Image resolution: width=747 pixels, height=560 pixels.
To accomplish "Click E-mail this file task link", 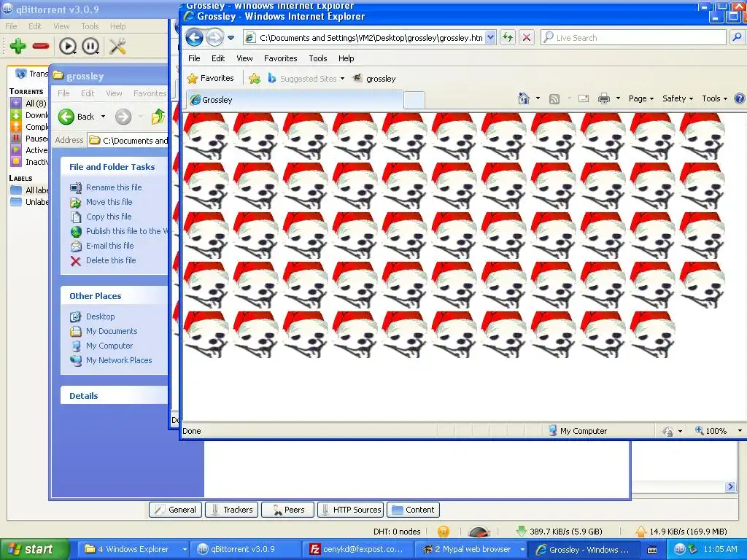I will pos(109,246).
